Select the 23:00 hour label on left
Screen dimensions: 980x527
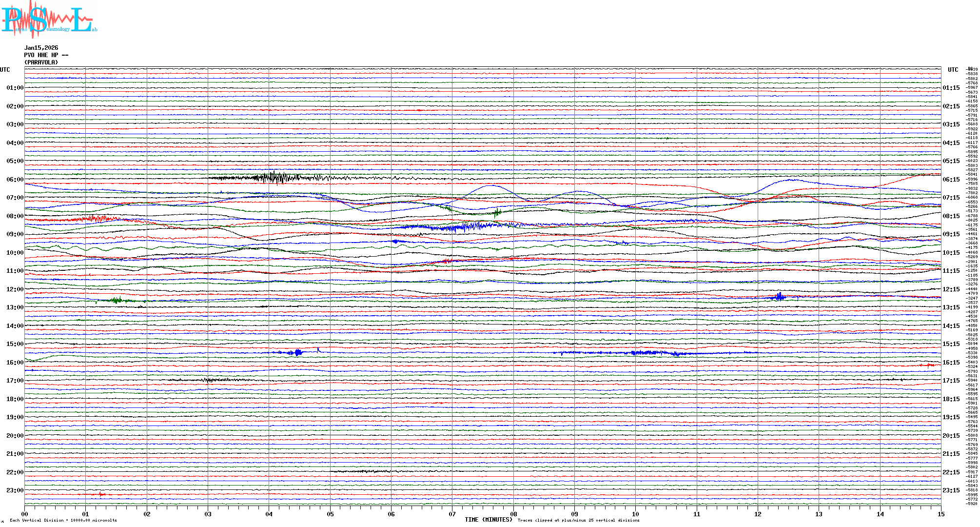pos(15,490)
